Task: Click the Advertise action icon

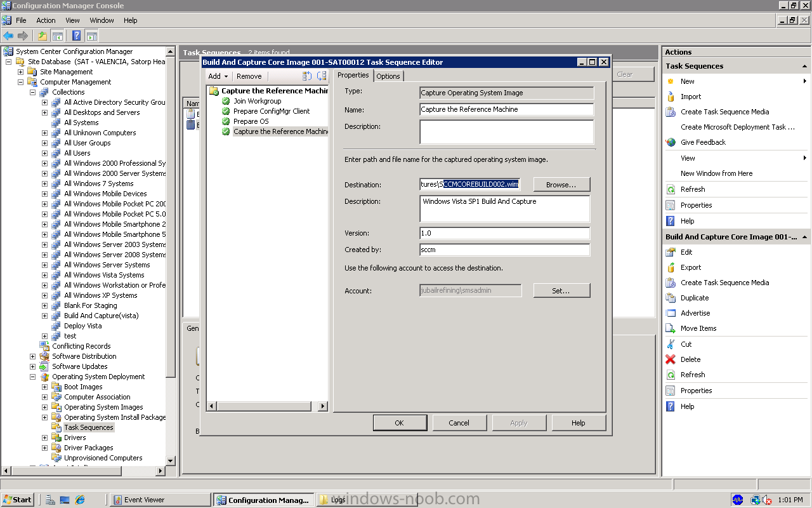Action: (x=671, y=313)
